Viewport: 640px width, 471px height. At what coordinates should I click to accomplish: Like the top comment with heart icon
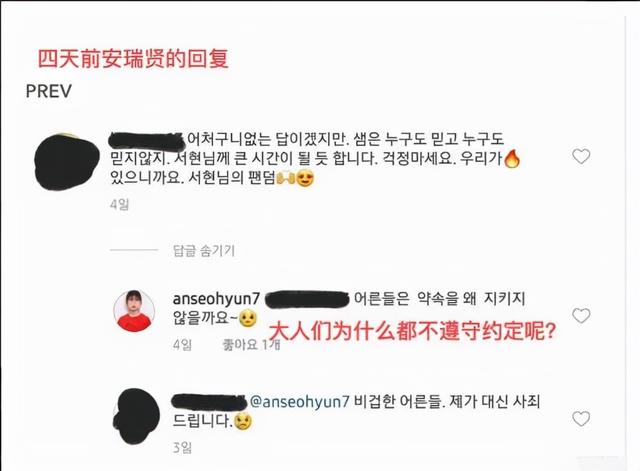[581, 156]
